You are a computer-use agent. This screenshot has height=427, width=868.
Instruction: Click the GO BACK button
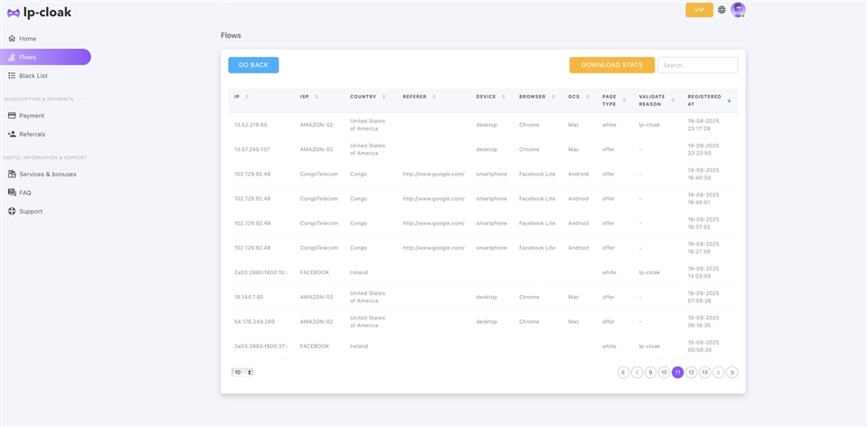[x=253, y=65]
